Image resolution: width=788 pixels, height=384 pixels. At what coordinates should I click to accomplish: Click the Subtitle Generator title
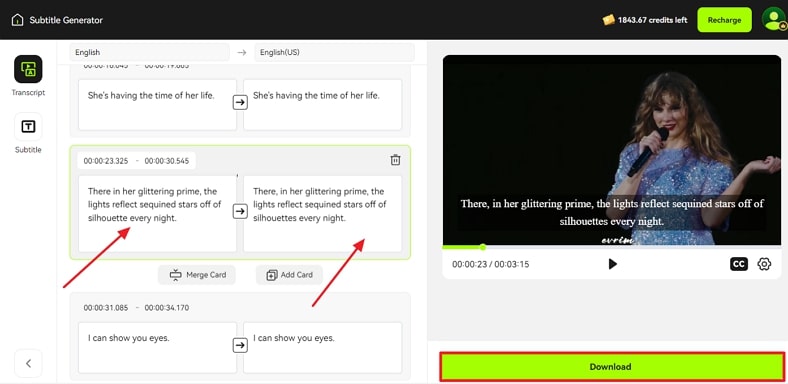[66, 20]
